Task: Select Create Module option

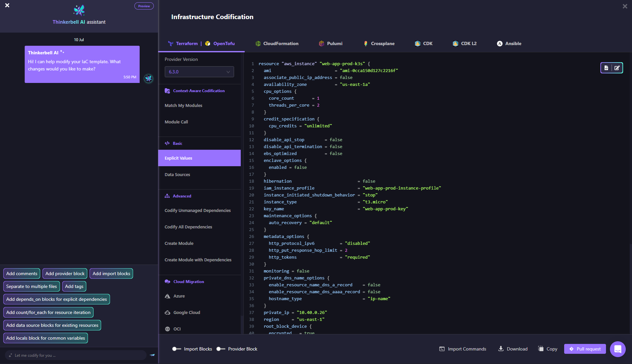Action: [x=199, y=243]
